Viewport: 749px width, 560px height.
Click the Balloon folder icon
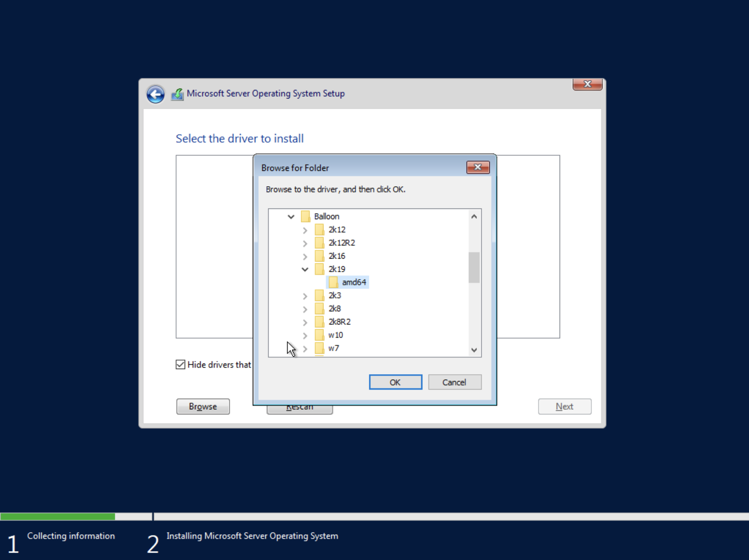[x=306, y=216]
